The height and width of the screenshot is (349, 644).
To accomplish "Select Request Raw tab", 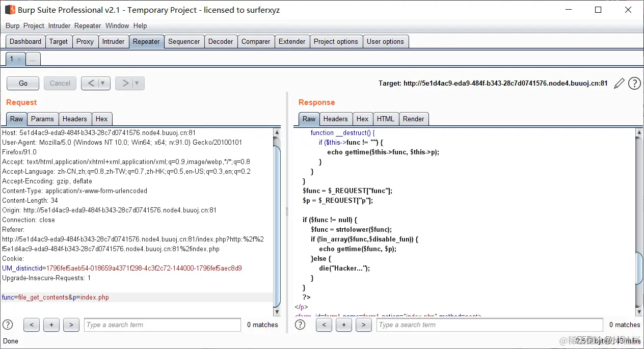I will pyautogui.click(x=17, y=119).
